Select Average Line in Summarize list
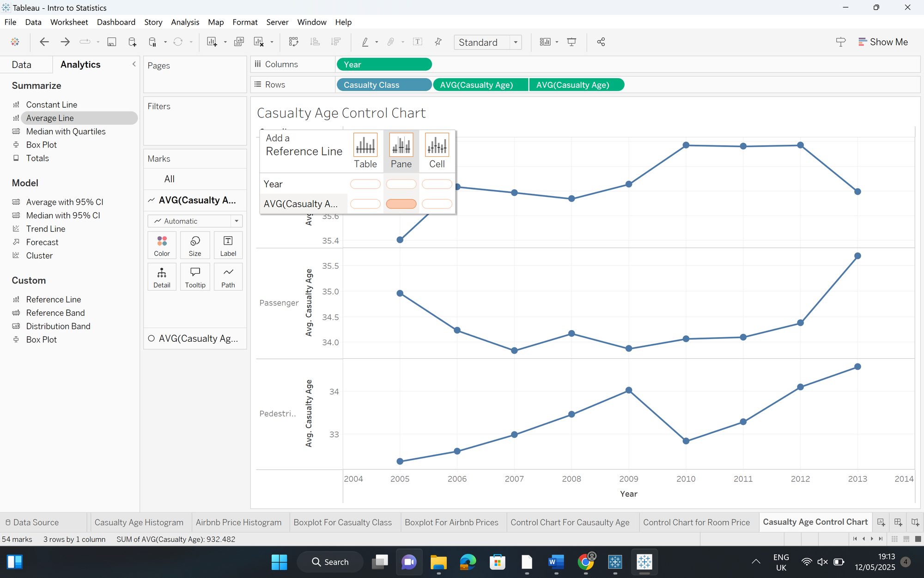 (x=50, y=118)
